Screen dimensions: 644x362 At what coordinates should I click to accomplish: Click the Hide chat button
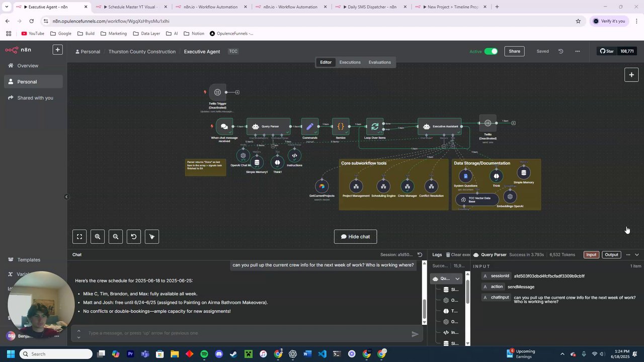tap(355, 237)
